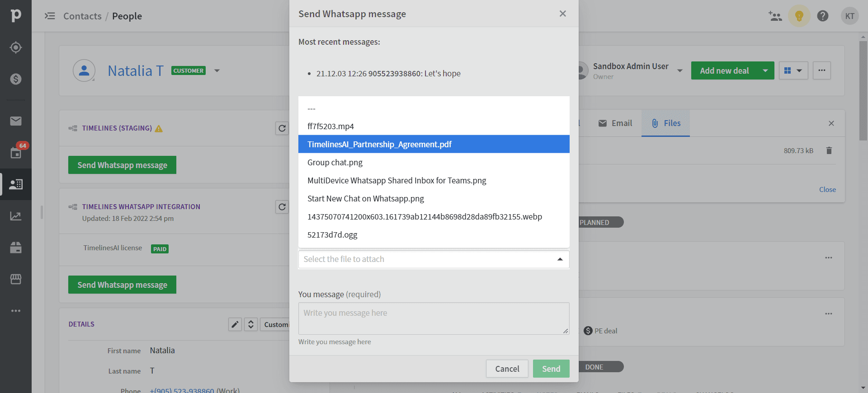Image resolution: width=868 pixels, height=393 pixels.
Task: Click the CUSTOMER badge next to Natalia T
Action: 189,70
